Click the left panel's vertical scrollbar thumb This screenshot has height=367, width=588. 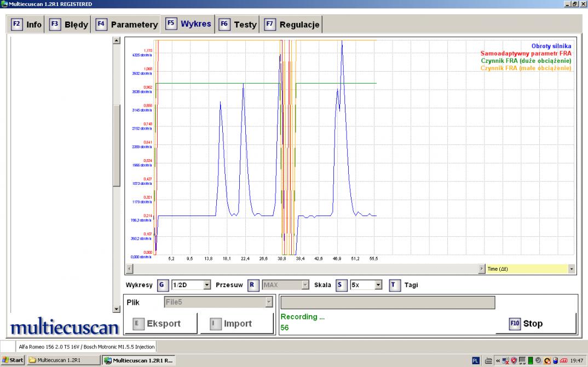pyautogui.click(x=116, y=145)
